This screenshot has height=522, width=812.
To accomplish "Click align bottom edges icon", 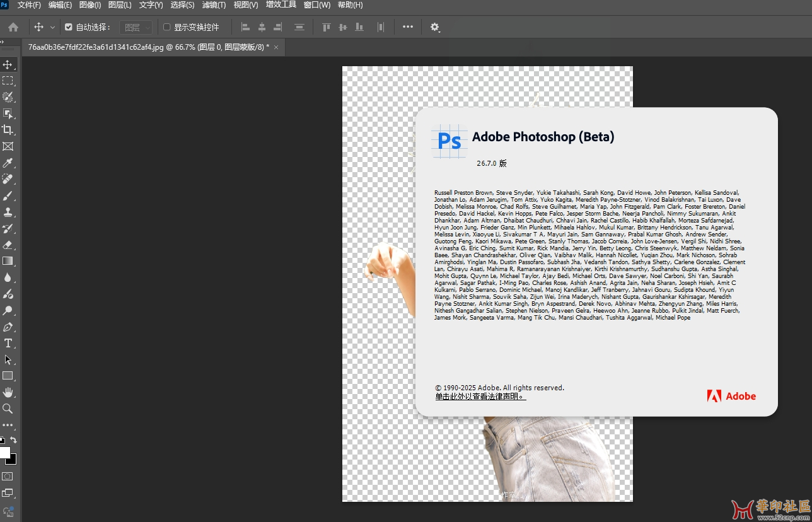I will (359, 27).
